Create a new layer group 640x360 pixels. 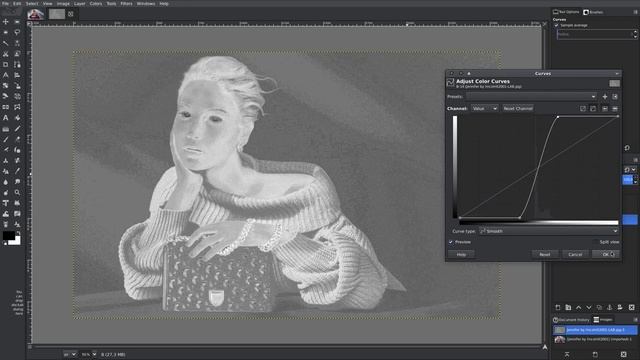click(568, 307)
